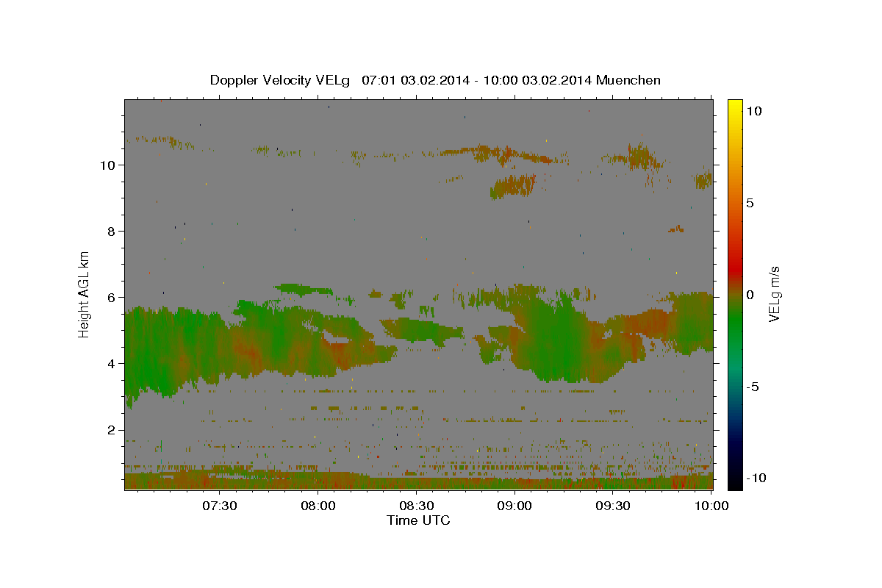Select the 10:00 time tick label
The image size is (882, 588).
click(711, 506)
